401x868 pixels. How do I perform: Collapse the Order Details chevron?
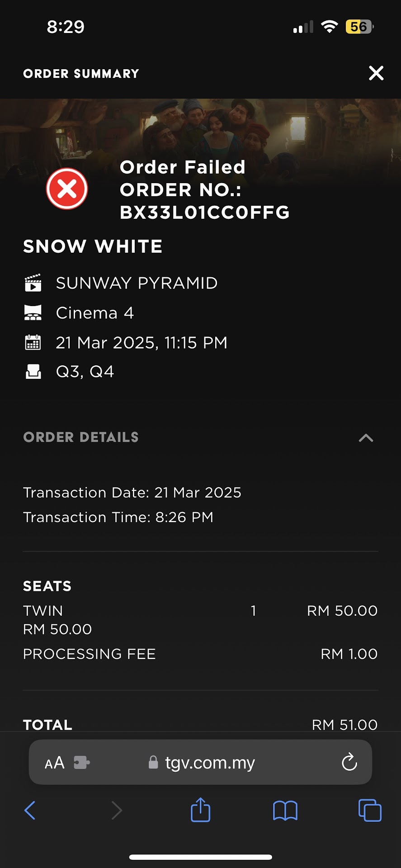point(366,438)
